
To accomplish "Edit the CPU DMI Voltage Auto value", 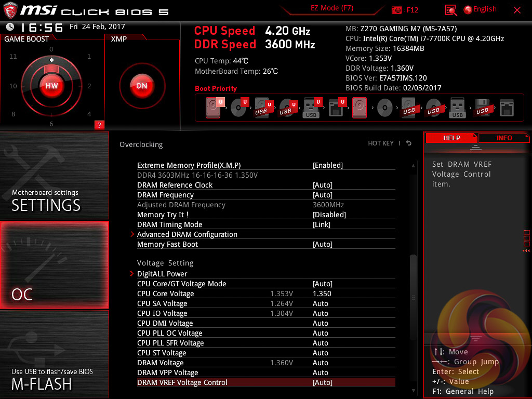I will [320, 323].
